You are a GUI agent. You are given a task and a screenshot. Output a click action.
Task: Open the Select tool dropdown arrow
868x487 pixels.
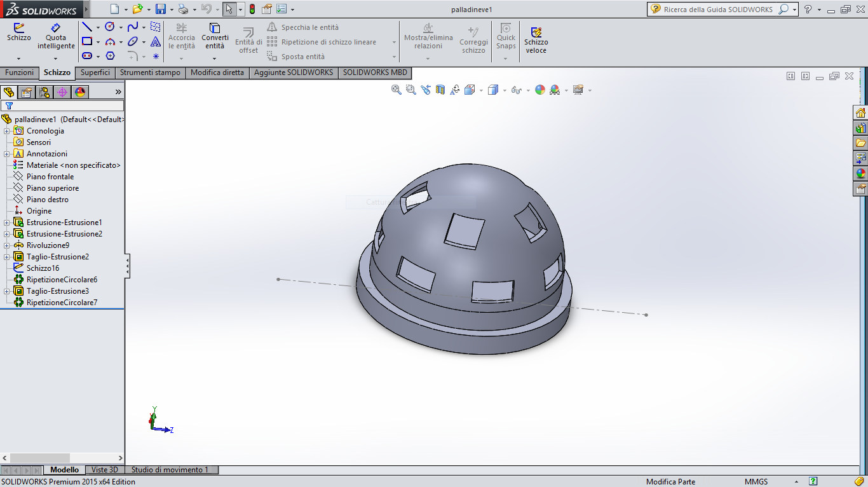(x=241, y=10)
